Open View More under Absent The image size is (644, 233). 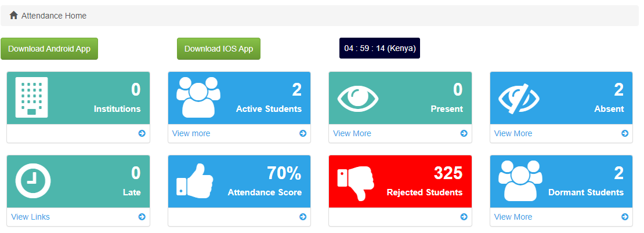tap(513, 133)
